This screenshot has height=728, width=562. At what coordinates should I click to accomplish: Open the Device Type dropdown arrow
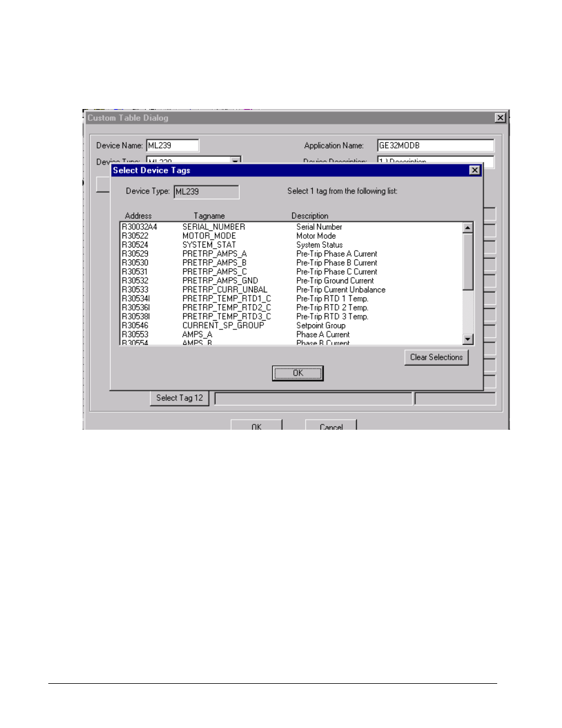click(236, 160)
